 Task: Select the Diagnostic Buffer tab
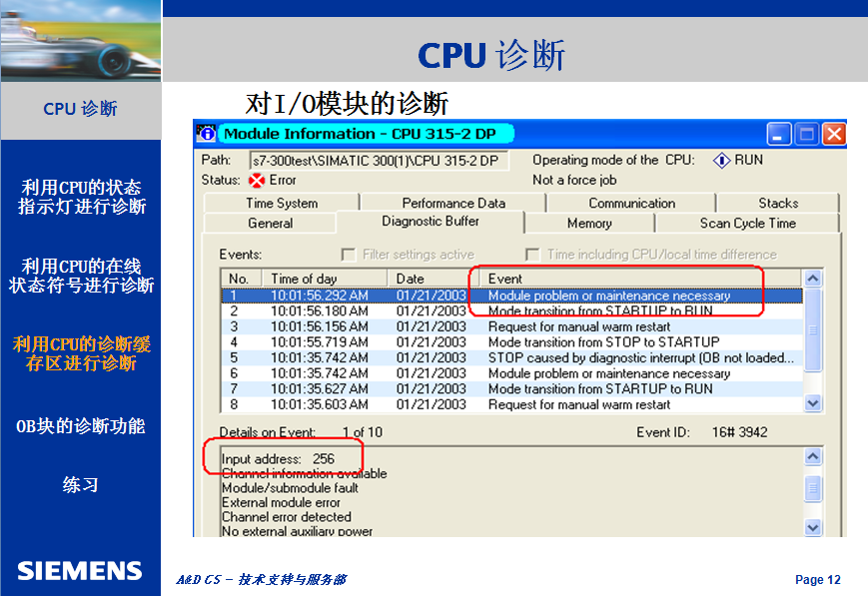pos(431,222)
